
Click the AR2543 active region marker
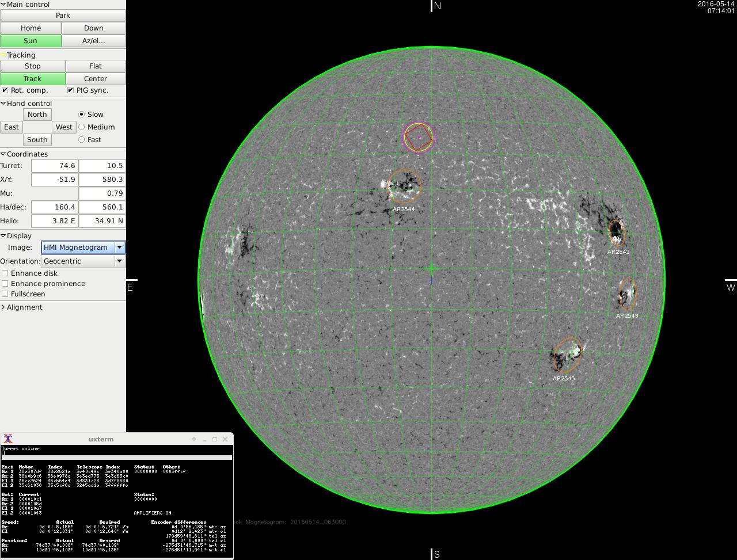coord(627,295)
